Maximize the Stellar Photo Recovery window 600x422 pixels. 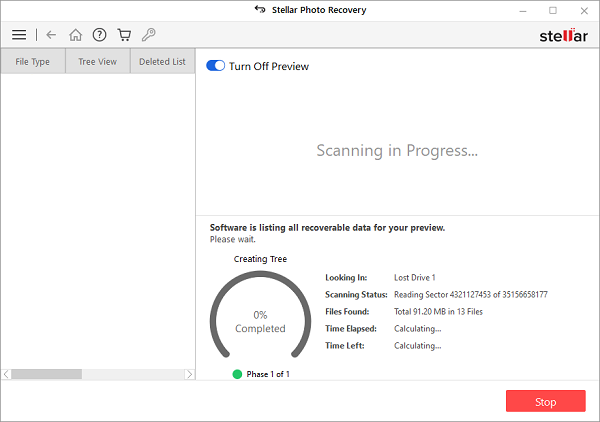coord(553,11)
